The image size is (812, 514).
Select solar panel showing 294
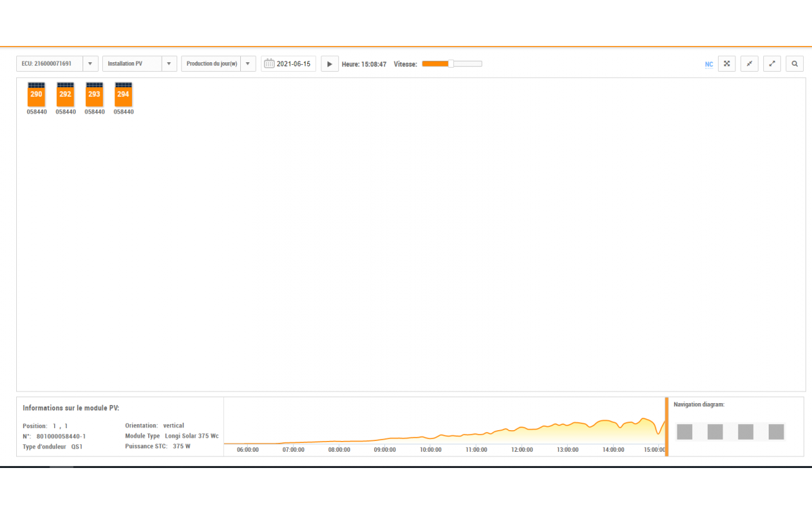tap(123, 94)
